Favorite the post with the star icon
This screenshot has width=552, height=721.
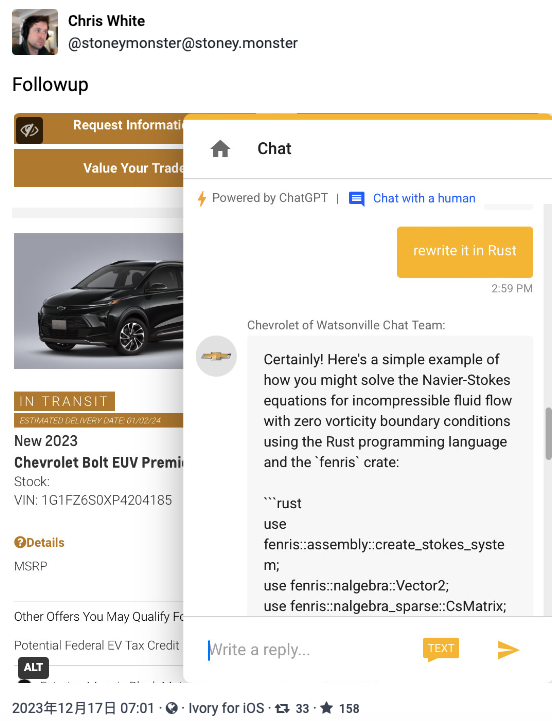(x=327, y=708)
